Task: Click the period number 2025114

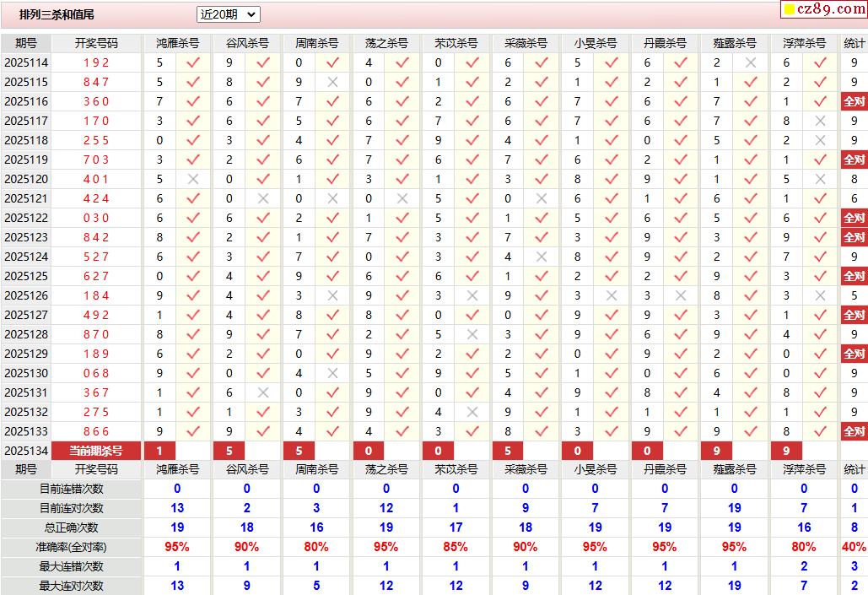Action: click(26, 62)
